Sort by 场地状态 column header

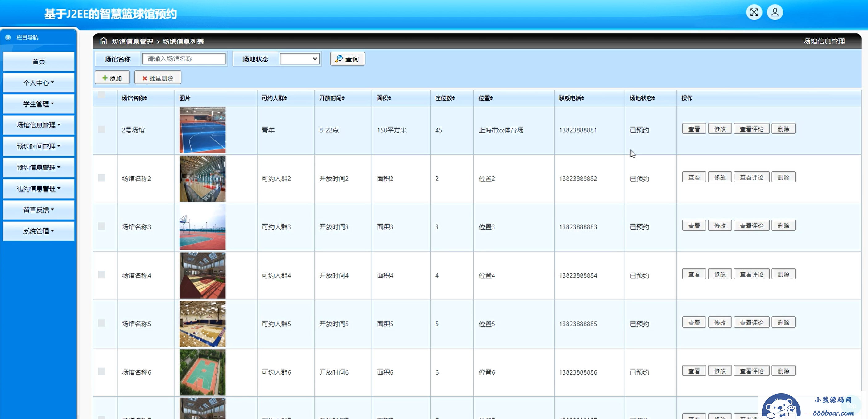[643, 98]
